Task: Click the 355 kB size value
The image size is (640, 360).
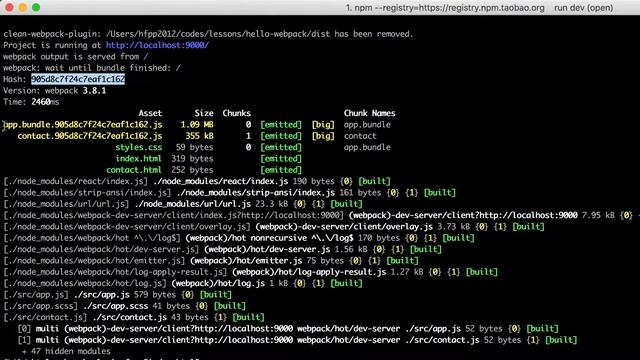Action: [x=199, y=136]
